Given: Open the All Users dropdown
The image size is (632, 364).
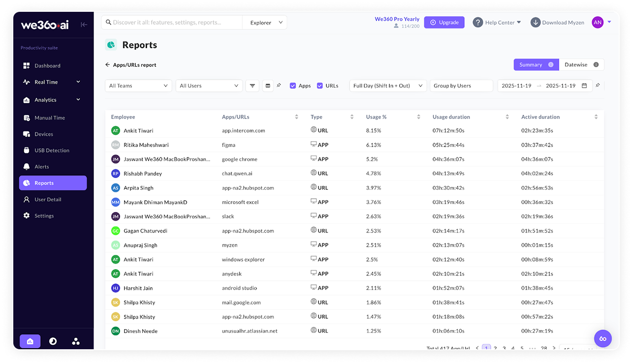Looking at the screenshot, I should click(209, 86).
